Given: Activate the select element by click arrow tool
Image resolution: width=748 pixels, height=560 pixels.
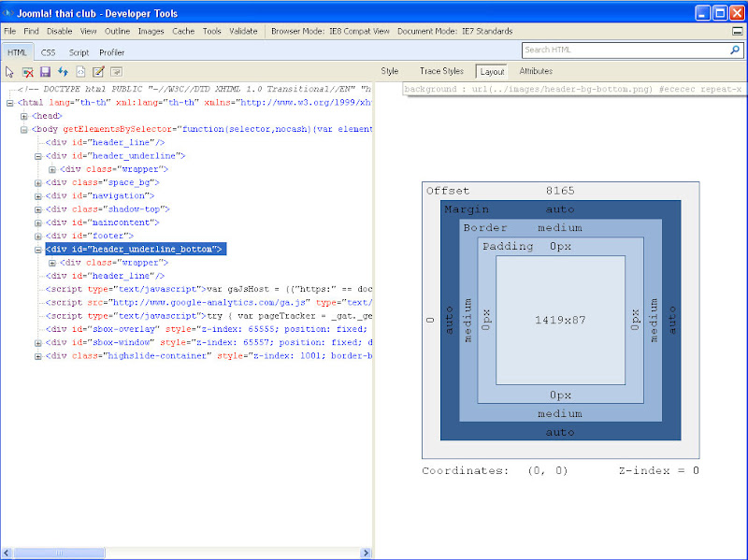Looking at the screenshot, I should (x=9, y=72).
